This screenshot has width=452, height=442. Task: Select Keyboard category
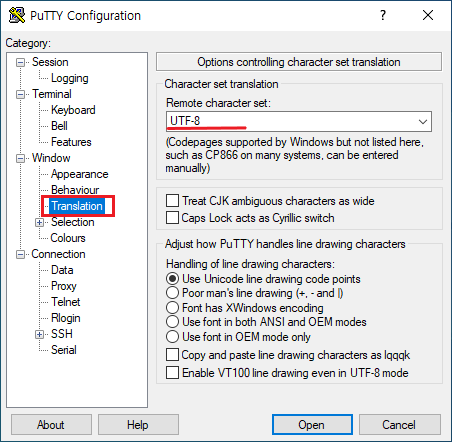click(x=73, y=110)
